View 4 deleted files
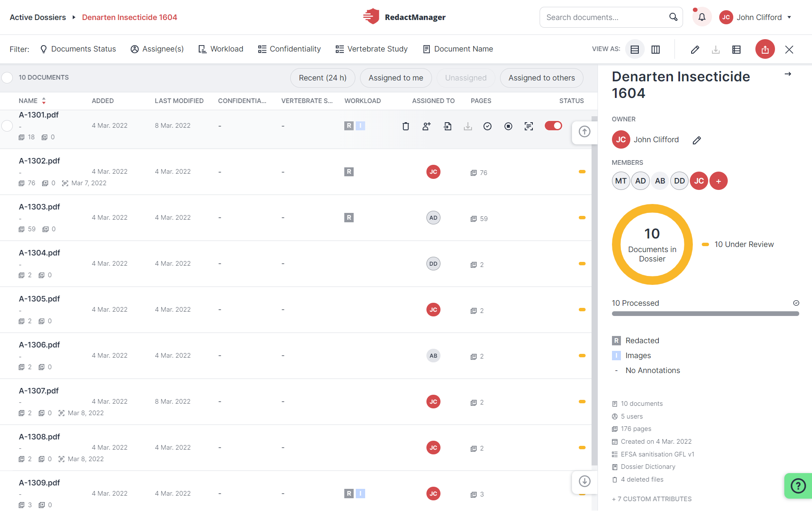The width and height of the screenshot is (812, 511). 642,479
